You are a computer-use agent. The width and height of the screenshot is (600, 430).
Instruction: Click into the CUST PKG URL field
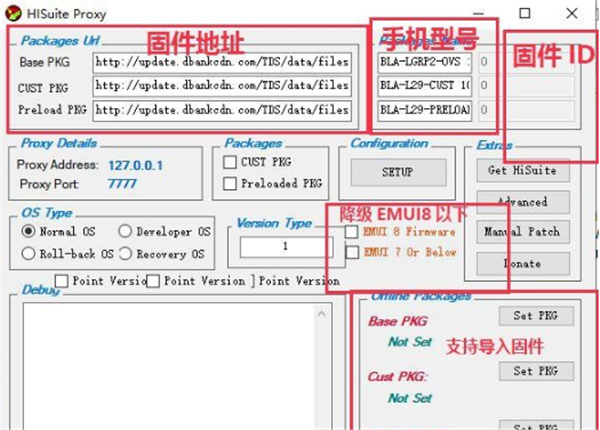tap(223, 88)
